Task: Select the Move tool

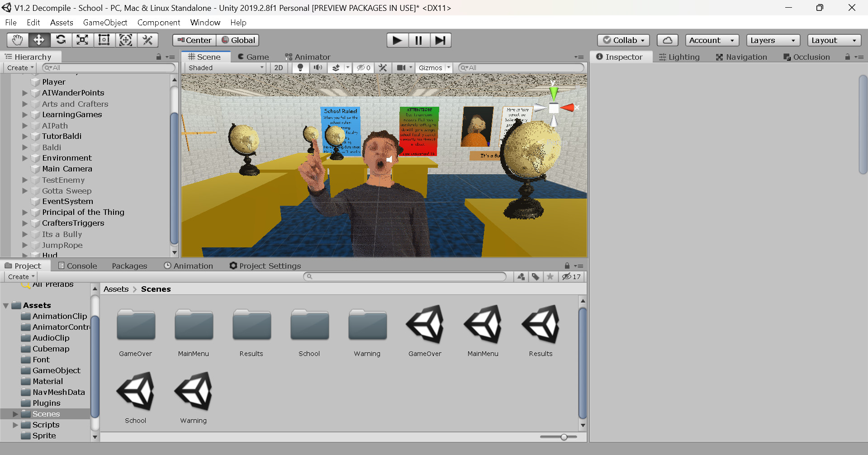Action: [x=39, y=40]
